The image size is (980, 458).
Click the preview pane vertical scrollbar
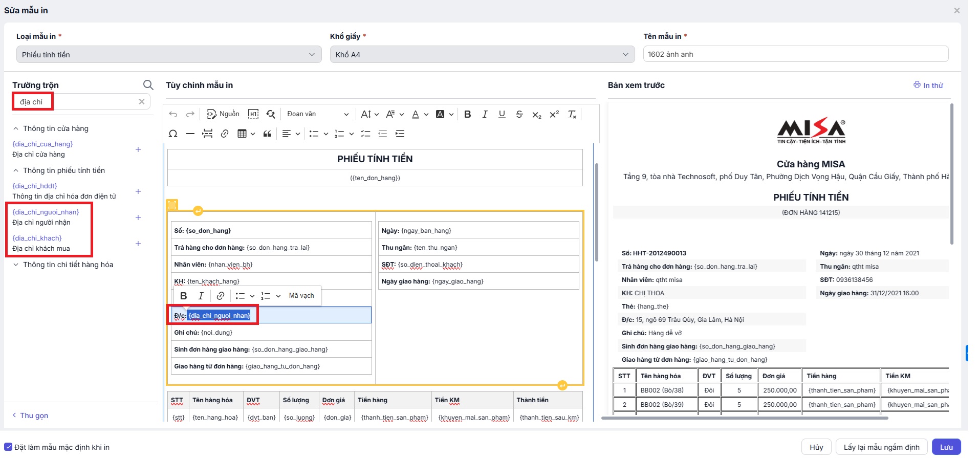[x=951, y=174]
